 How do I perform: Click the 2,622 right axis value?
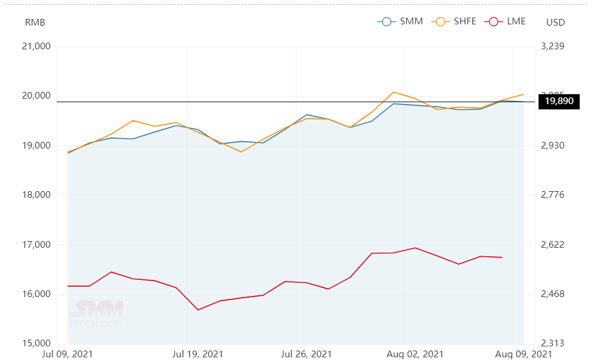[553, 245]
